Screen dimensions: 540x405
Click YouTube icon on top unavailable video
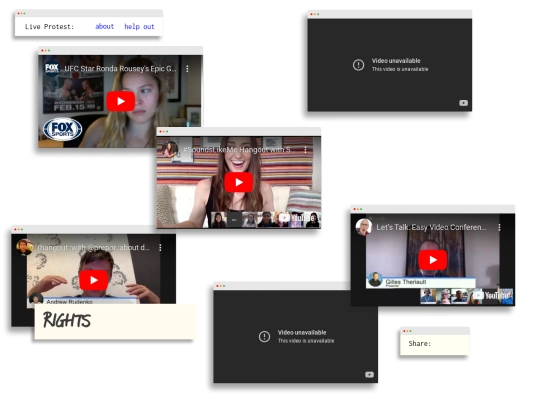464,103
